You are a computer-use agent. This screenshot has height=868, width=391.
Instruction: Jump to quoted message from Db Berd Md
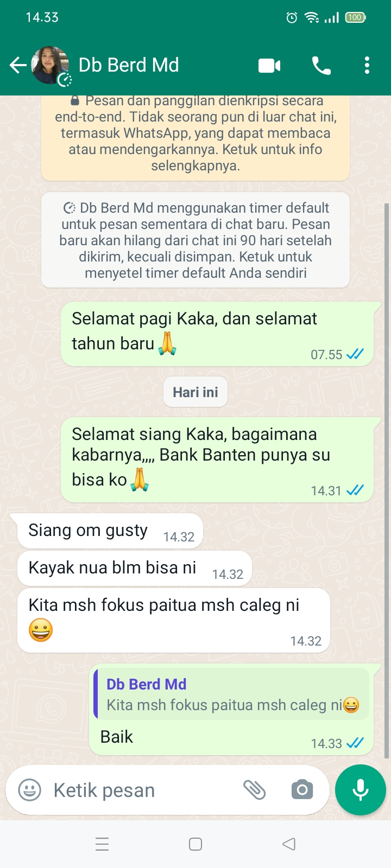click(231, 694)
